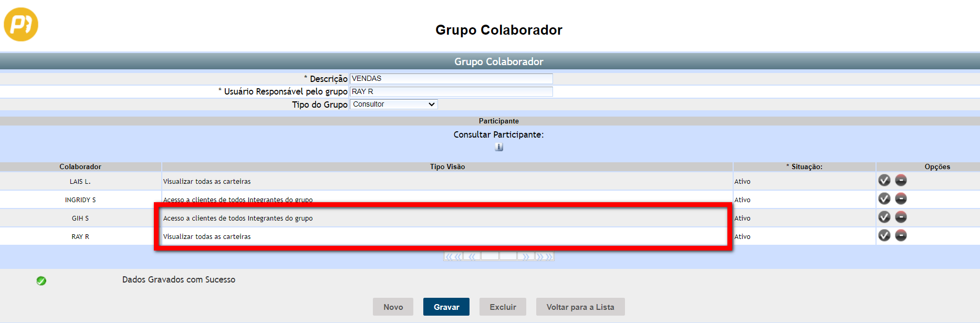The image size is (980, 323).
Task: Open the Tipo do Grupo dropdown
Action: 393,105
